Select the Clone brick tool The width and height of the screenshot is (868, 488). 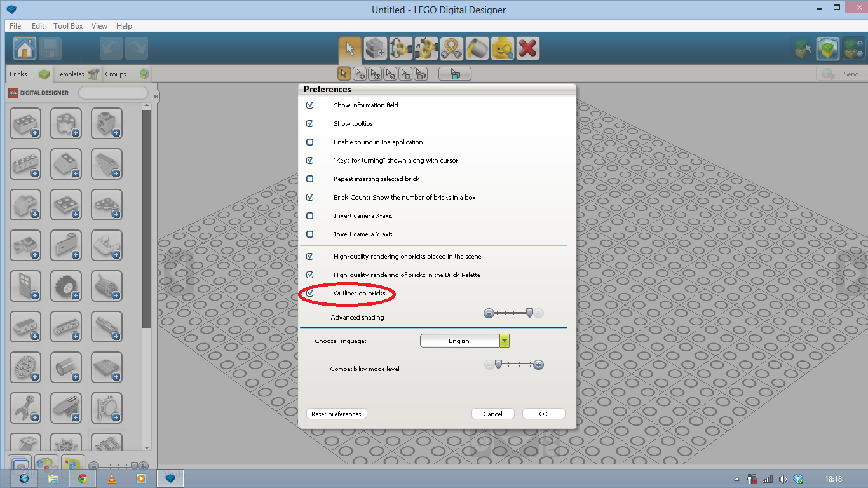tap(376, 48)
